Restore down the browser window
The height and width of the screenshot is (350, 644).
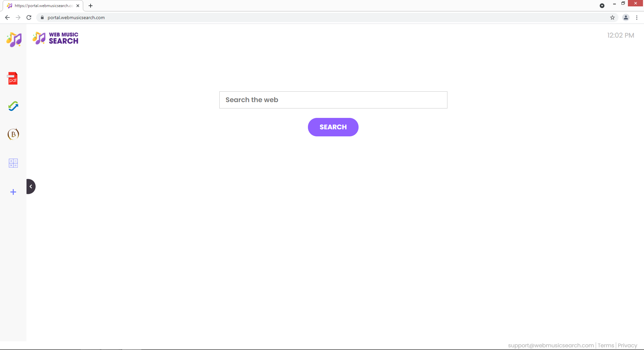(x=623, y=3)
